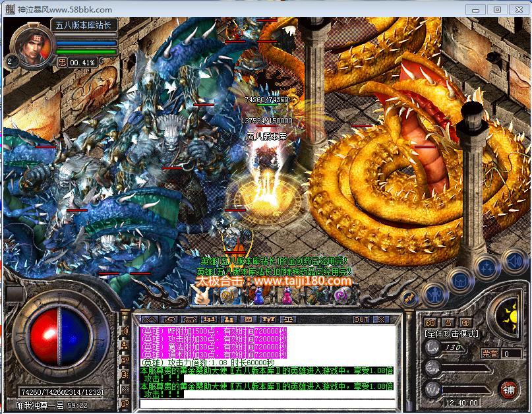Viewport: 532px width, 414px height.
Task: Toggle the group-hierarchy chat filter beside chat
Action: coord(125,345)
